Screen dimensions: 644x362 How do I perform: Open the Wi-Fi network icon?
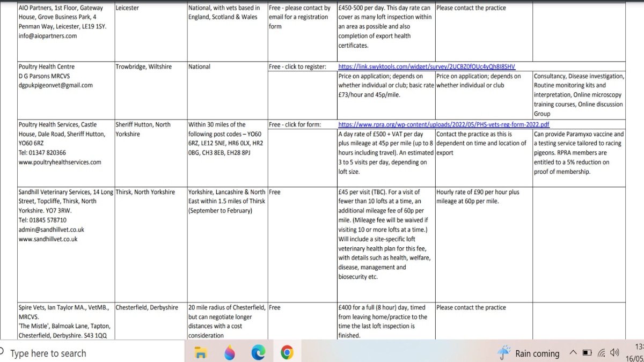(x=602, y=353)
